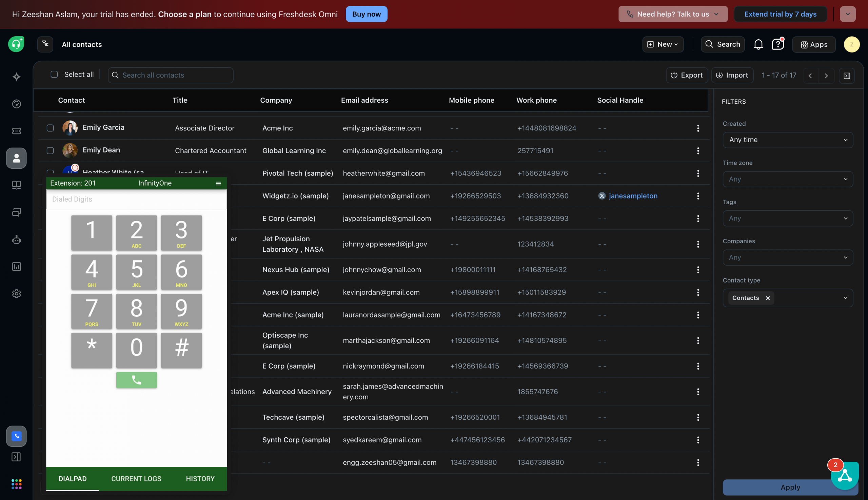Tap the dialpad hash key
The image size is (868, 500).
pyautogui.click(x=181, y=350)
